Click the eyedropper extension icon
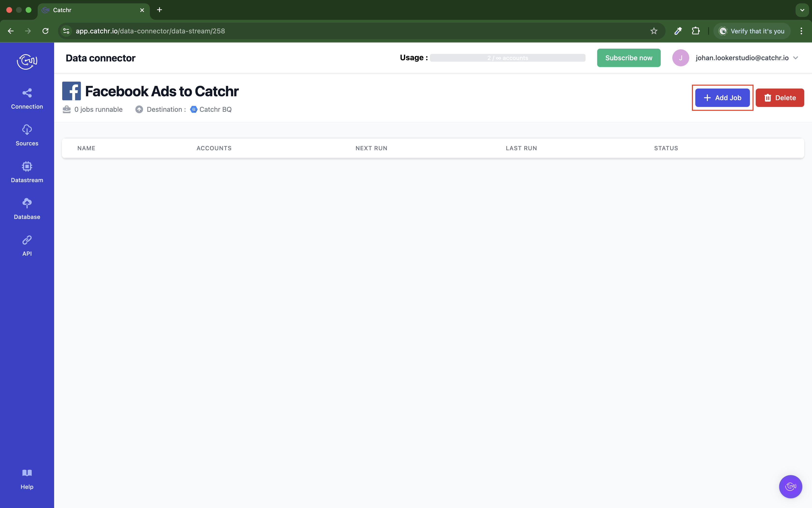This screenshot has width=812, height=508. (x=678, y=31)
